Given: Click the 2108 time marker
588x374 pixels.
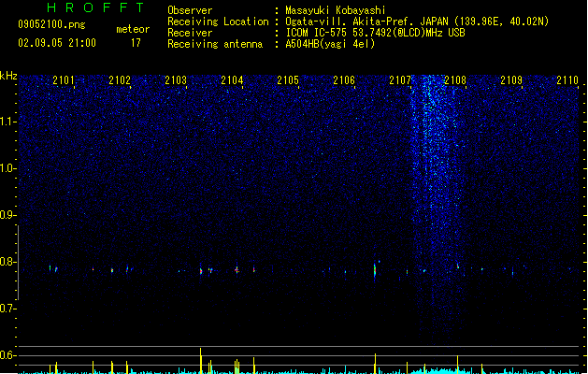Looking at the screenshot, I should (x=455, y=80).
